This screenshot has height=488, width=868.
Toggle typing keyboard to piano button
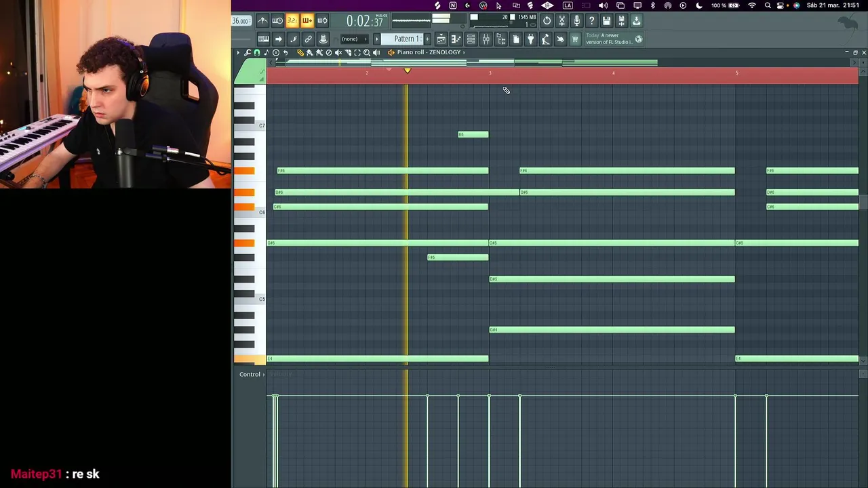pyautogui.click(x=263, y=39)
